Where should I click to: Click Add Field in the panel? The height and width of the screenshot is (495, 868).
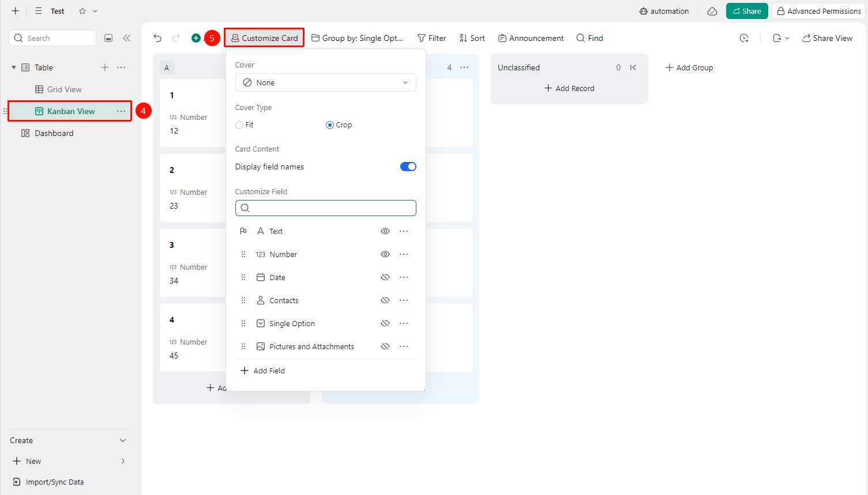262,371
